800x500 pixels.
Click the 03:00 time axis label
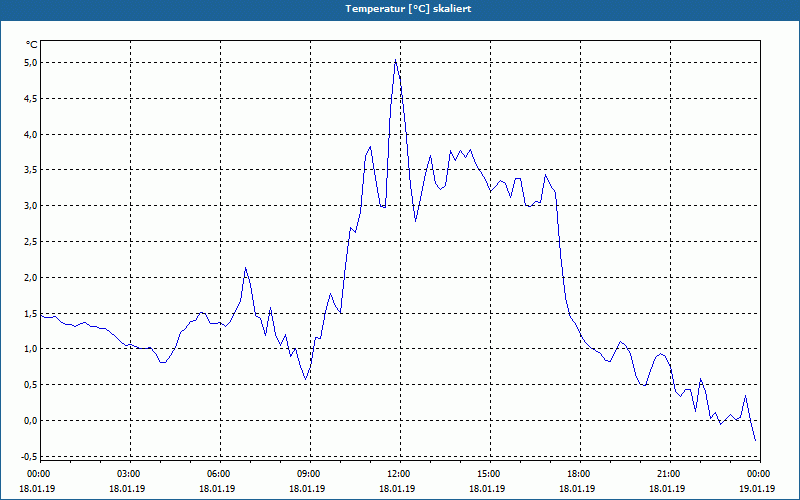[131, 474]
